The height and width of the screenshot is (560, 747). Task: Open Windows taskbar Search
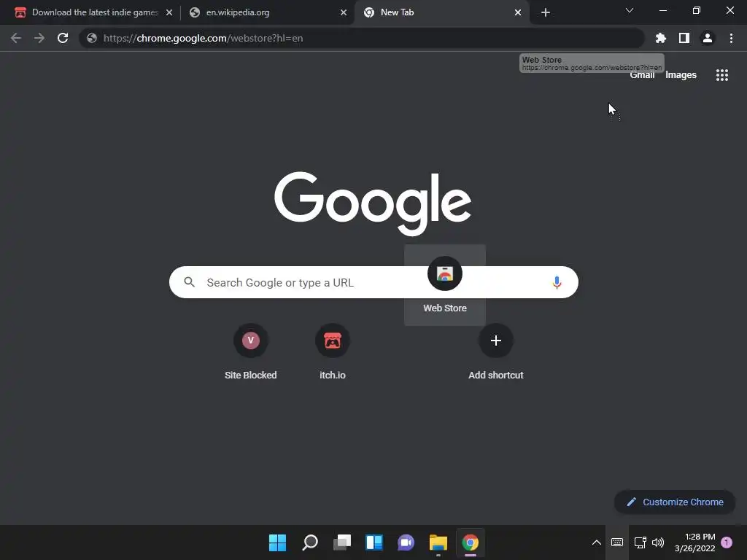309,542
